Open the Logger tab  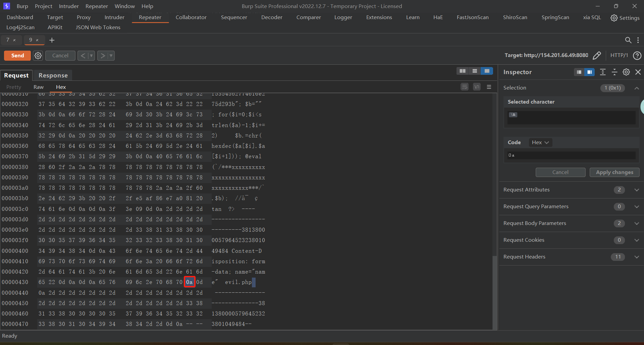(343, 17)
